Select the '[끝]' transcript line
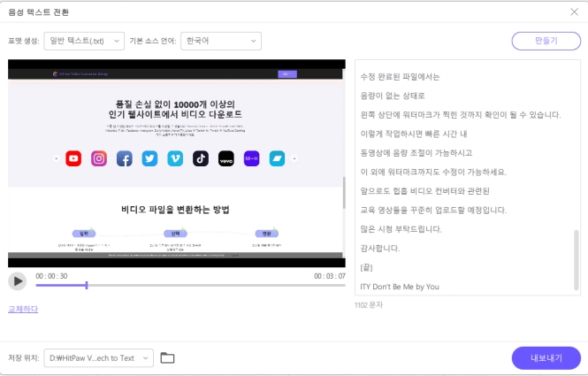This screenshot has height=376, width=588. pyautogui.click(x=366, y=267)
